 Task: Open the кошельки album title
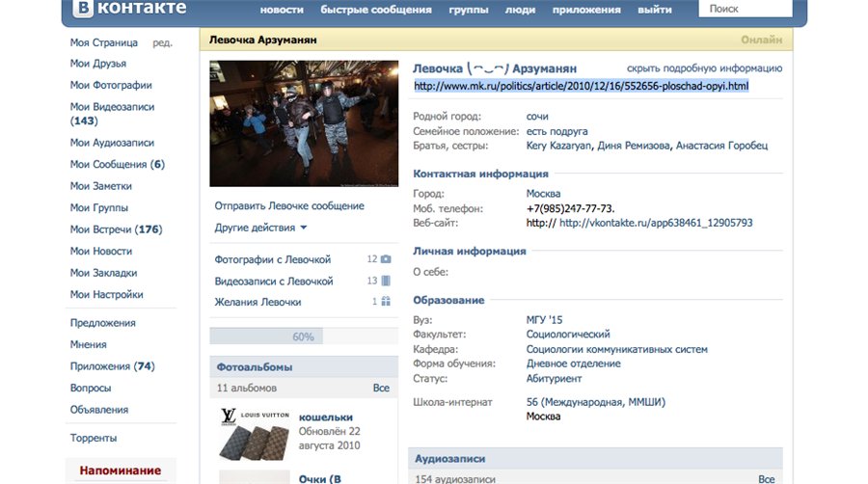[326, 417]
